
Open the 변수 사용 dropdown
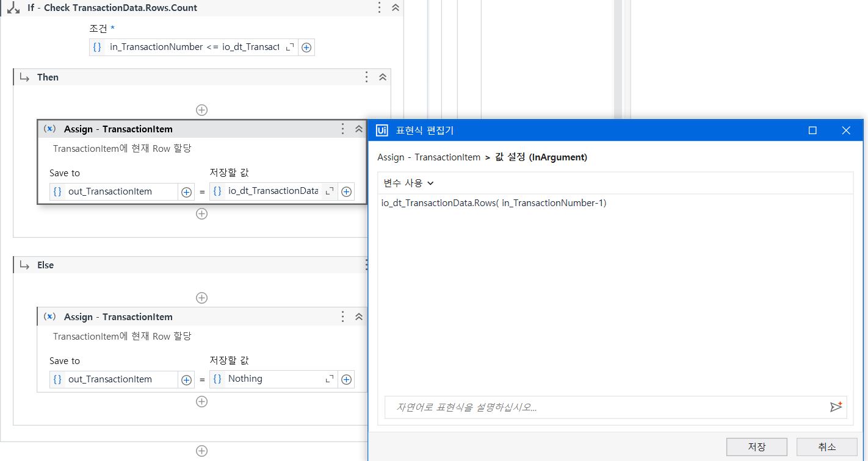click(x=408, y=183)
